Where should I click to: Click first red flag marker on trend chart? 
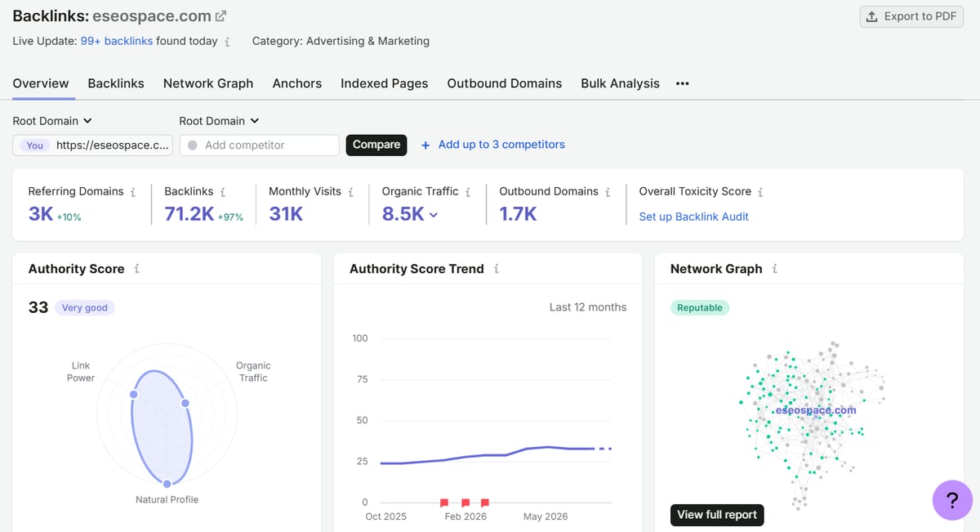tap(444, 503)
